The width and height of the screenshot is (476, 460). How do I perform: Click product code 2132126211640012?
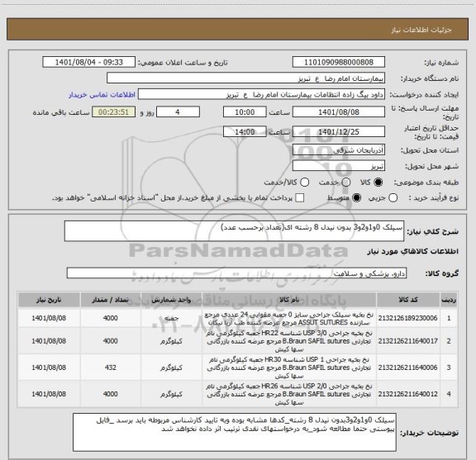(407, 394)
